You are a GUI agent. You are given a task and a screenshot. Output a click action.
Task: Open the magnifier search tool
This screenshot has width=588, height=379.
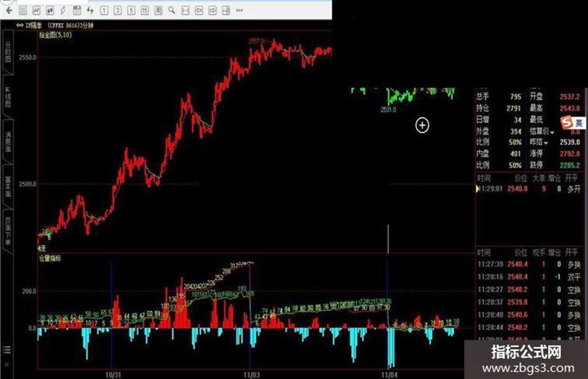[172, 10]
